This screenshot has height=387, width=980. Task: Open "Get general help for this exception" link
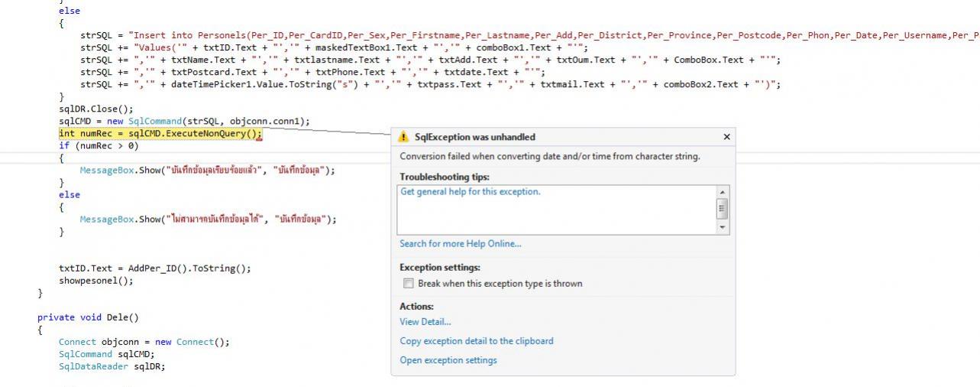[470, 192]
